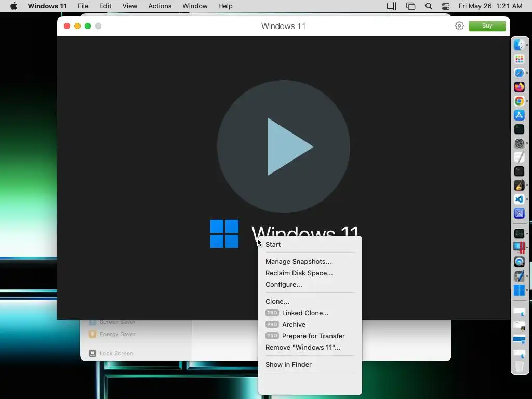Open Launchpad from the Dock
This screenshot has width=532, height=399.
coord(519,59)
